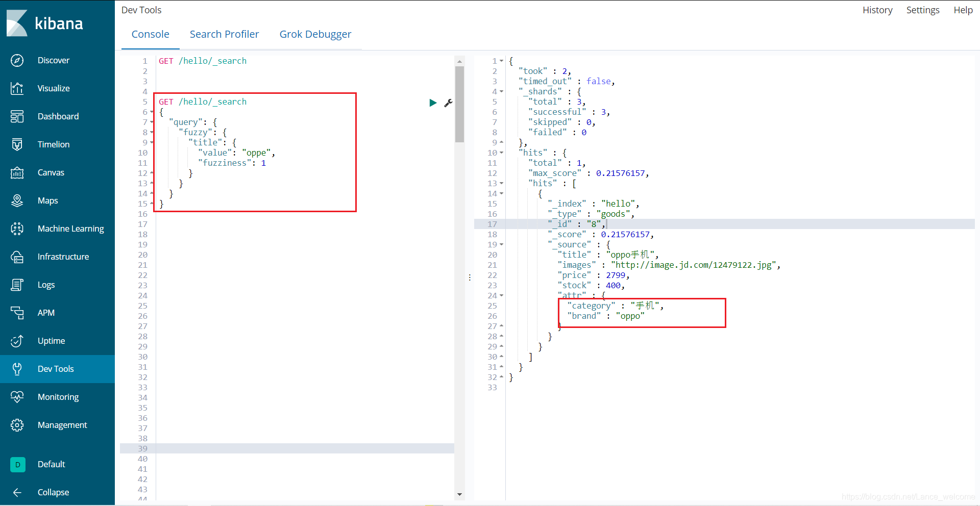Click editor scrollbar down arrow
This screenshot has height=506, width=980.
[x=459, y=494]
